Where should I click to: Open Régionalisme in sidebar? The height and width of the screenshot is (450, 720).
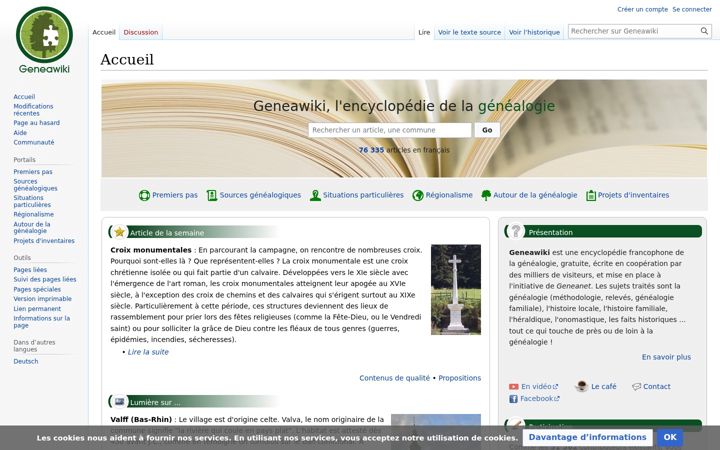(x=34, y=214)
